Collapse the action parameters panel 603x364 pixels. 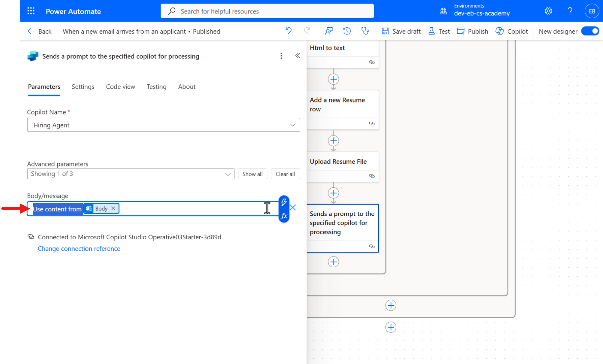point(297,56)
